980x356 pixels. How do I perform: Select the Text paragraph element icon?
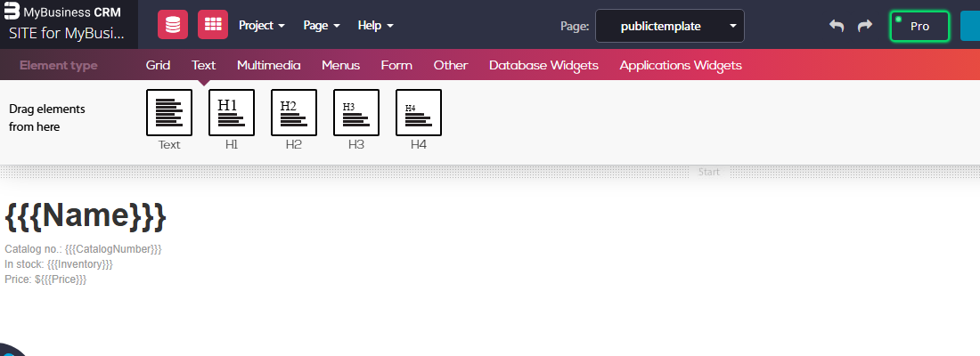click(x=169, y=112)
